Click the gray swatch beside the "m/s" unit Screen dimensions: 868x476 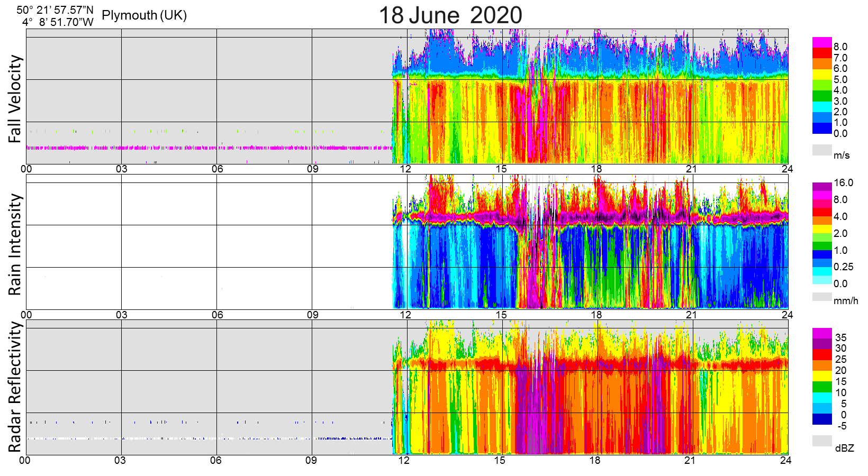tap(822, 150)
